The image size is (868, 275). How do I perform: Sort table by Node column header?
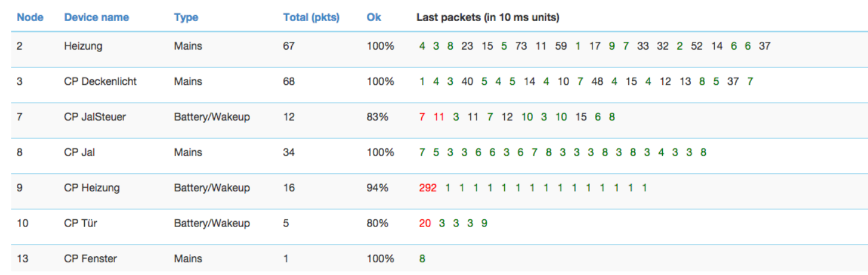click(30, 18)
